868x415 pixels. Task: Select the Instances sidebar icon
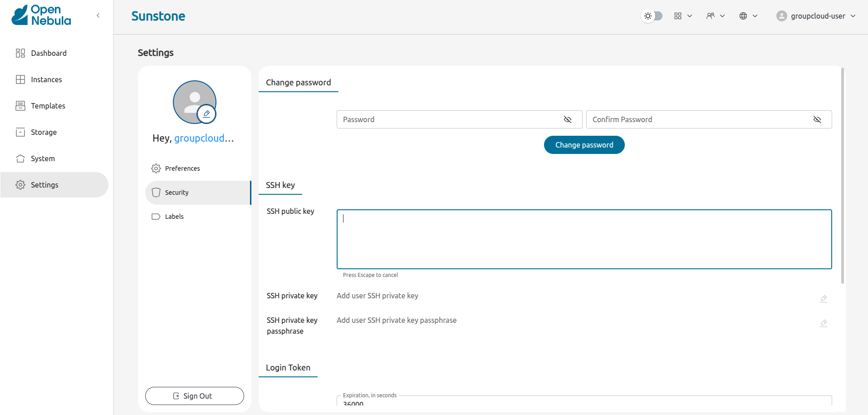[x=20, y=79]
